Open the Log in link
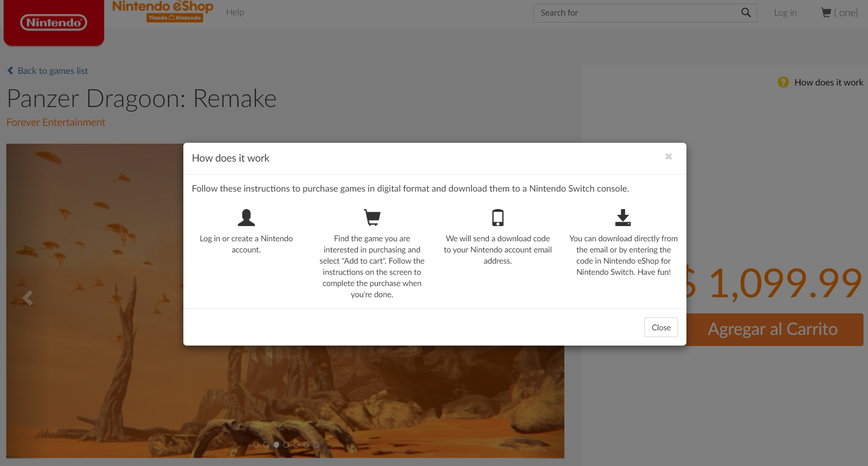This screenshot has height=466, width=868. pyautogui.click(x=785, y=13)
